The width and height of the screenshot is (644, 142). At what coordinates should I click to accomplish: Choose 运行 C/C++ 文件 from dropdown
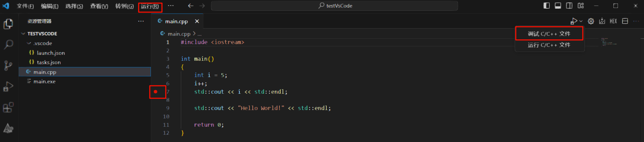pyautogui.click(x=549, y=45)
